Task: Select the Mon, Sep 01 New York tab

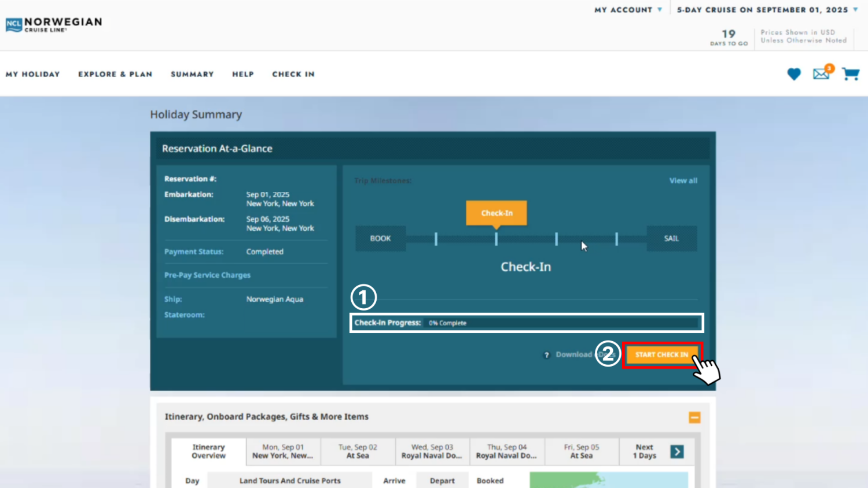Action: coord(283,452)
